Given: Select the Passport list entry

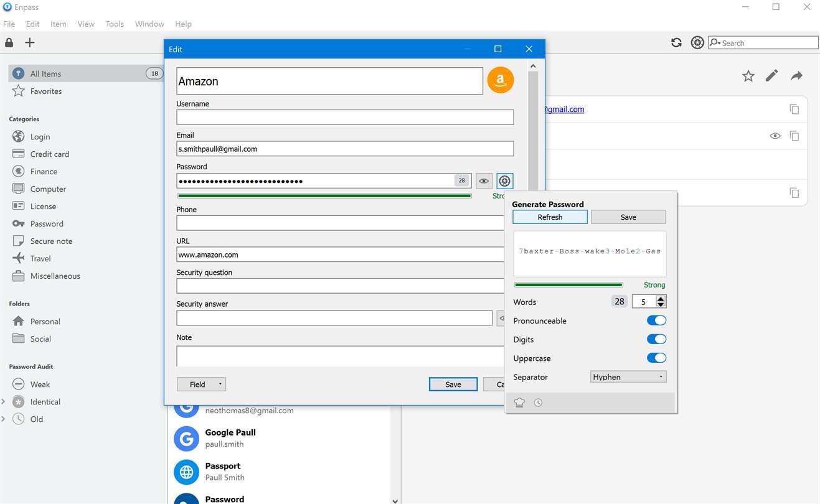Looking at the screenshot, I should click(279, 472).
